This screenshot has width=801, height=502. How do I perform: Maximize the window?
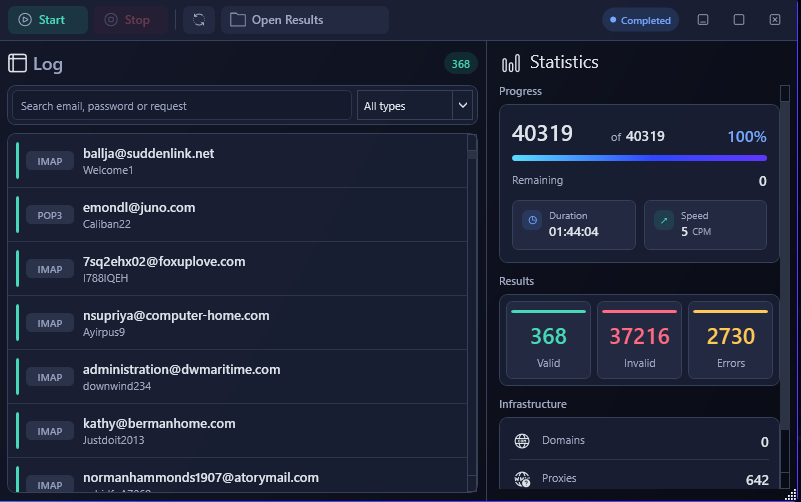click(739, 20)
